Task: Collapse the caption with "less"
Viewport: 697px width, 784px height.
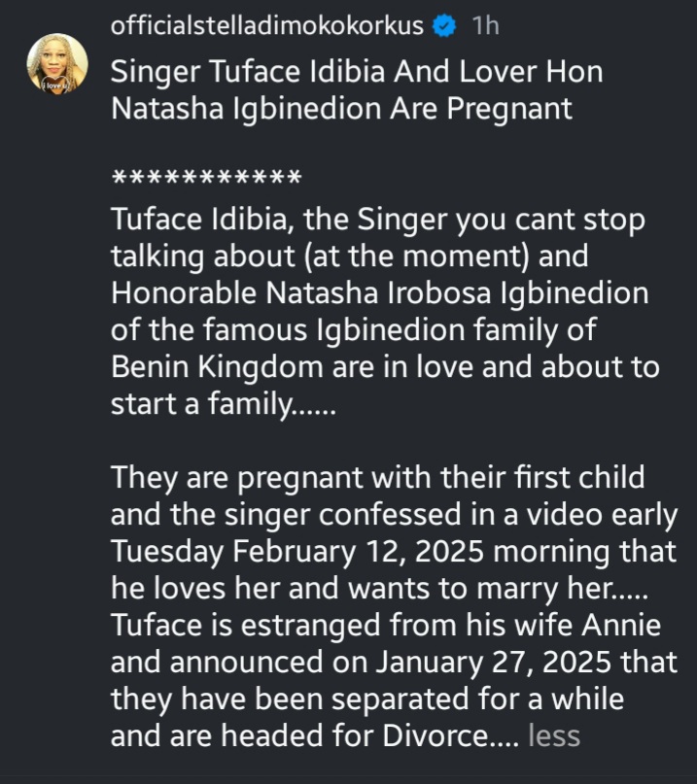Action: click(x=553, y=735)
